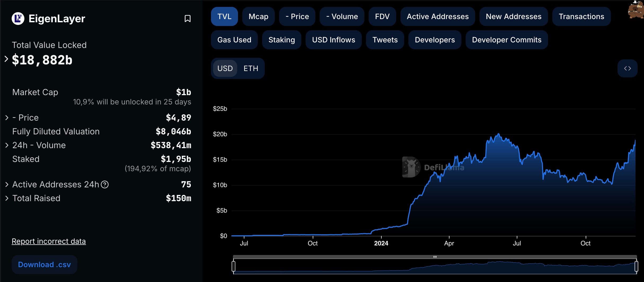Click the Market Cap value $1b
644x282 pixels.
point(184,92)
